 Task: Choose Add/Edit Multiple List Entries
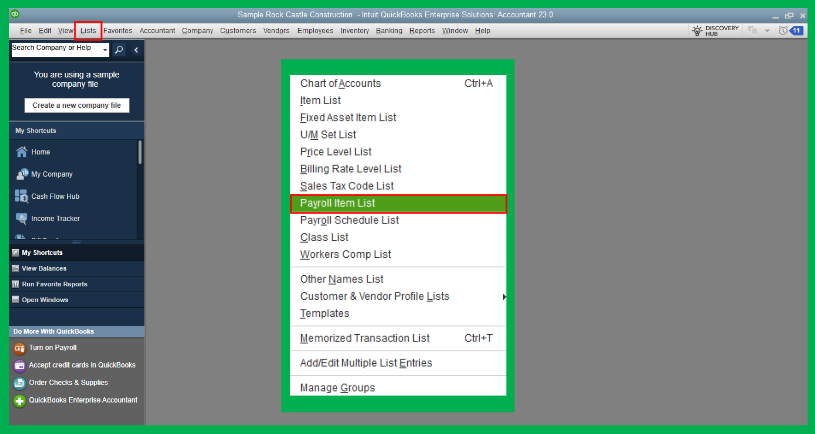(x=398, y=363)
